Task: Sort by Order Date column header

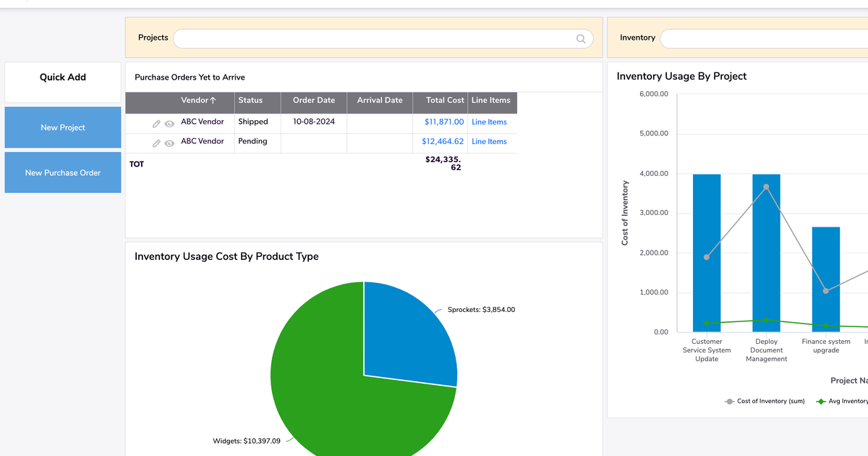Action: [314, 101]
